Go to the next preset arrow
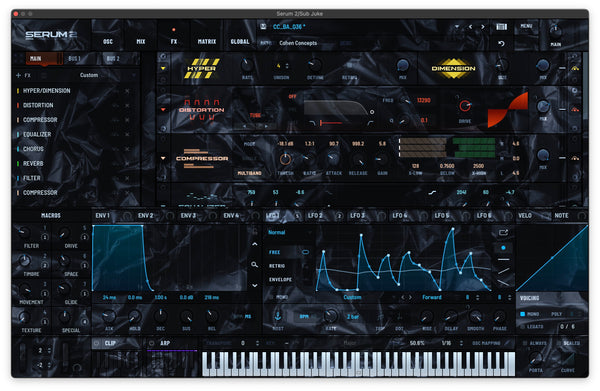Viewport: 600px width, 391px height. tap(483, 27)
